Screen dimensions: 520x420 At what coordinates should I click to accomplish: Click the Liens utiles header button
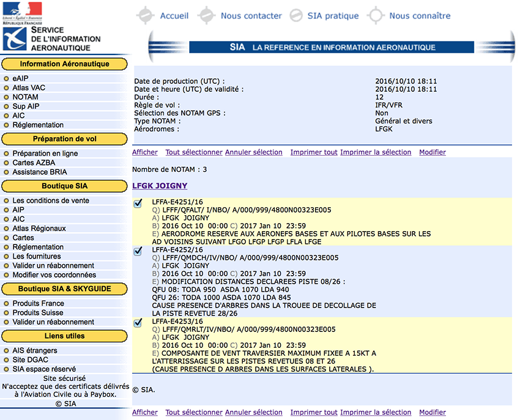(64, 336)
